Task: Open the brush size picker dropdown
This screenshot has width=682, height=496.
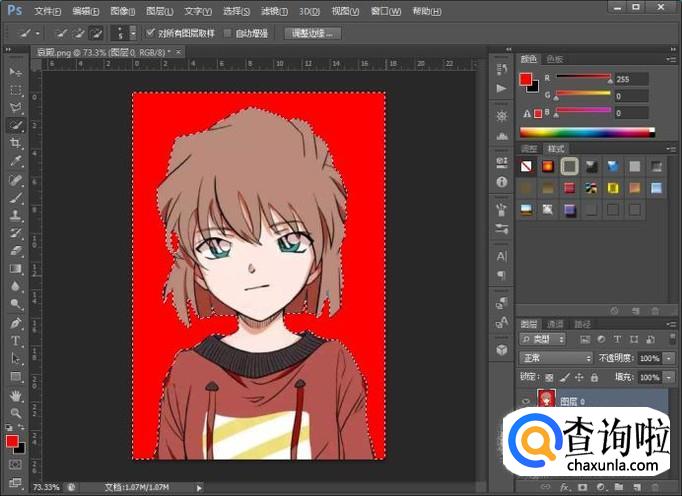Action: point(132,33)
